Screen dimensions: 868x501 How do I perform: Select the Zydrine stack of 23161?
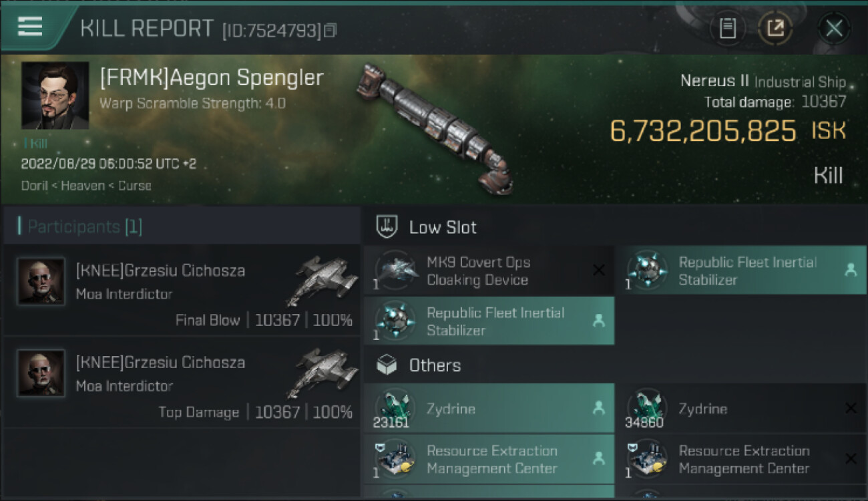[489, 409]
